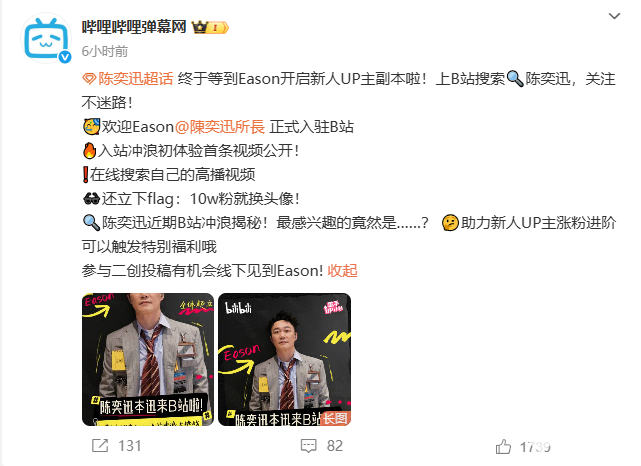Open the second Eason long-image thumbnail
The image size is (641, 466).
tap(285, 359)
